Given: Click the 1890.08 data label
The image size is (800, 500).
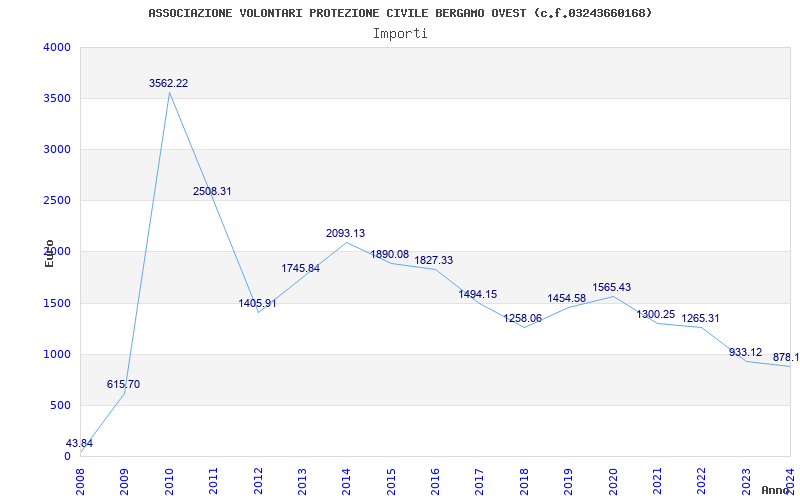Looking at the screenshot, I should tap(389, 254).
